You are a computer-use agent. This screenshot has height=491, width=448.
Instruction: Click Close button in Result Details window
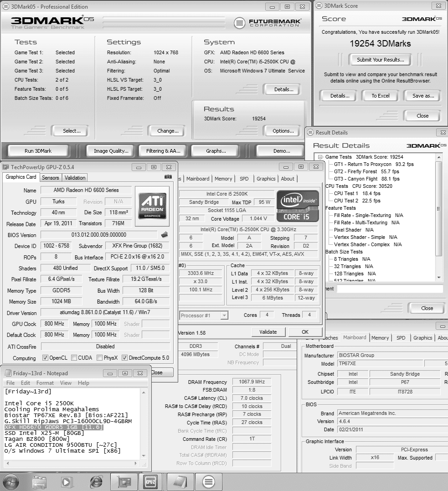click(427, 308)
